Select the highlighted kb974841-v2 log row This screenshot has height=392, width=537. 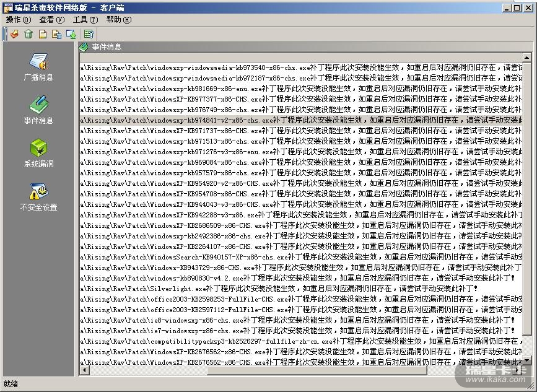pyautogui.click(x=301, y=120)
